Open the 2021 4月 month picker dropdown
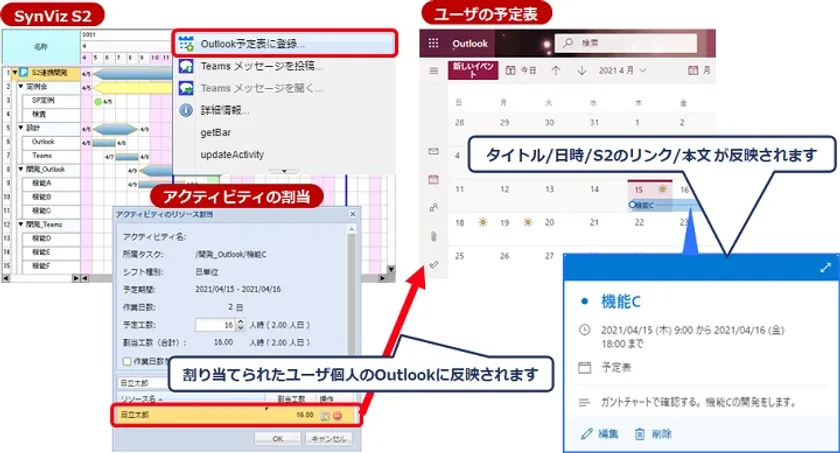 click(622, 70)
